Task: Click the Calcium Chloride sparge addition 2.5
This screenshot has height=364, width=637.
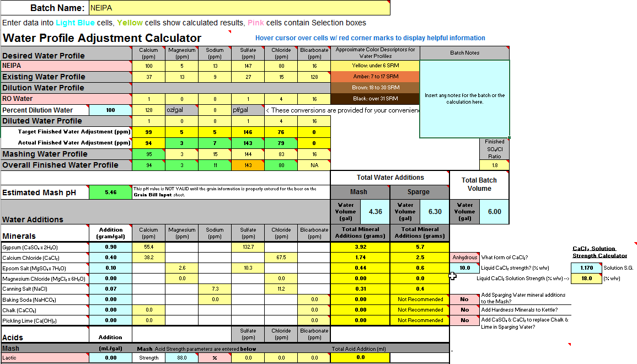Action: coord(420,258)
